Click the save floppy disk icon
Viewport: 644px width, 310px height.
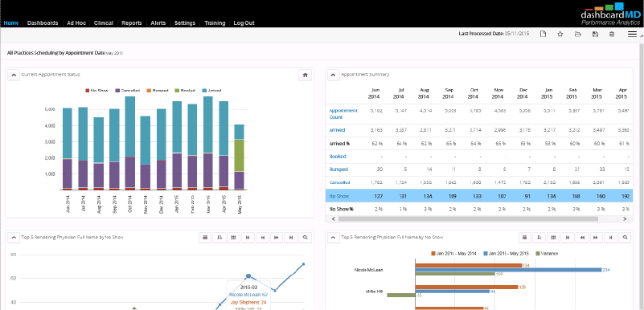pyautogui.click(x=595, y=34)
